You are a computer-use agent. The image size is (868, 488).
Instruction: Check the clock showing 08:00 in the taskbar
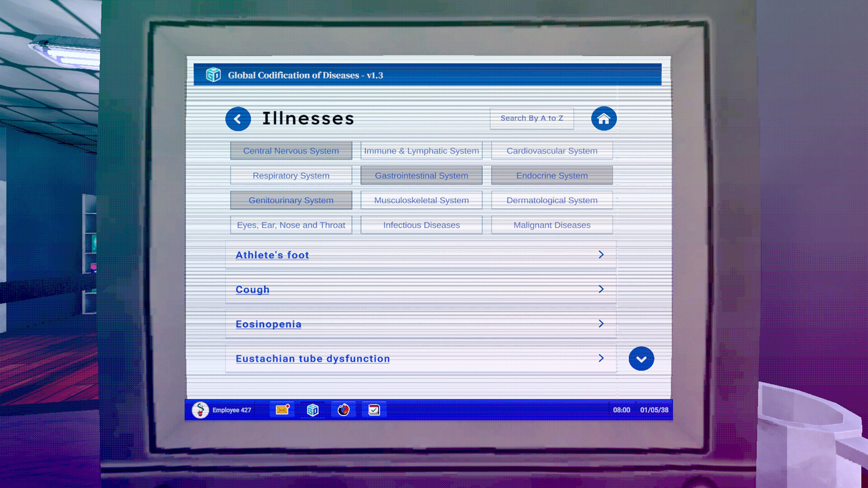point(621,410)
